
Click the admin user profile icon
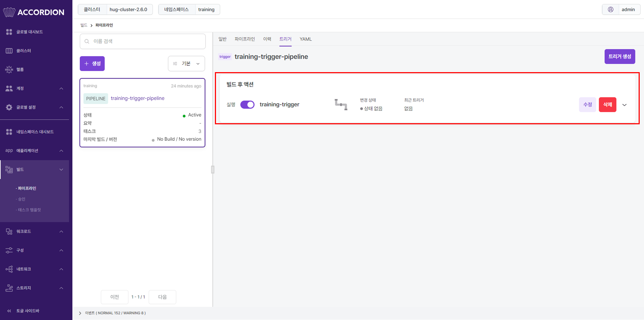[611, 10]
